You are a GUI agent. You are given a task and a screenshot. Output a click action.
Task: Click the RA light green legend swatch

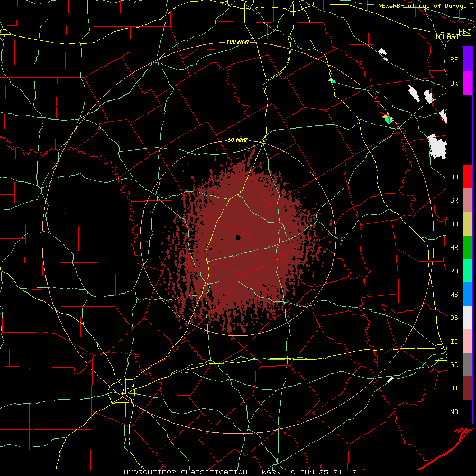pos(467,271)
